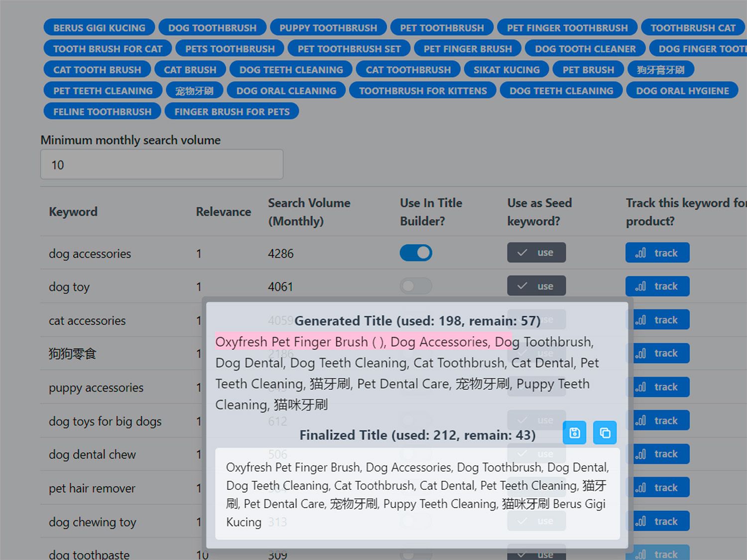Viewport: 747px width, 560px height.
Task: Track keyword dog accessories
Action: 657,253
